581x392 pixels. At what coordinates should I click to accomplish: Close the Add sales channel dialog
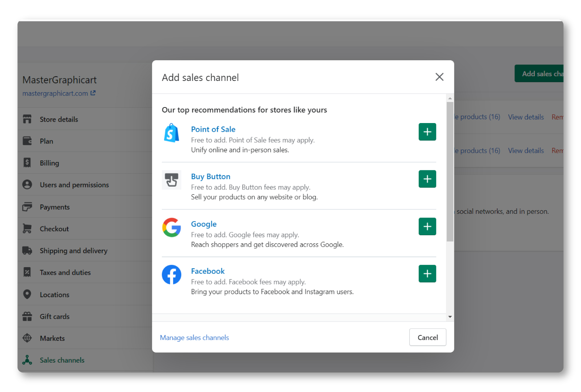(439, 77)
